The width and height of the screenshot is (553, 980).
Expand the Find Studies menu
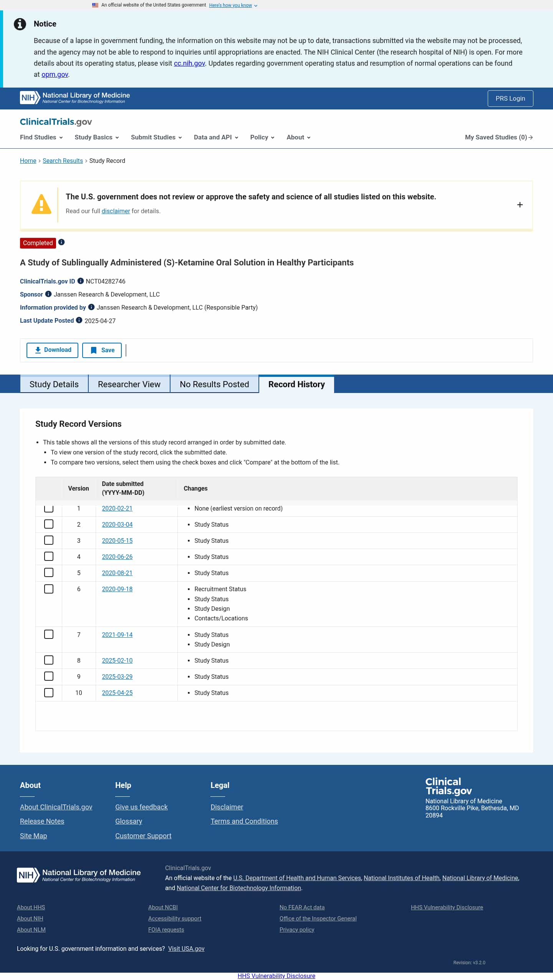coord(41,137)
